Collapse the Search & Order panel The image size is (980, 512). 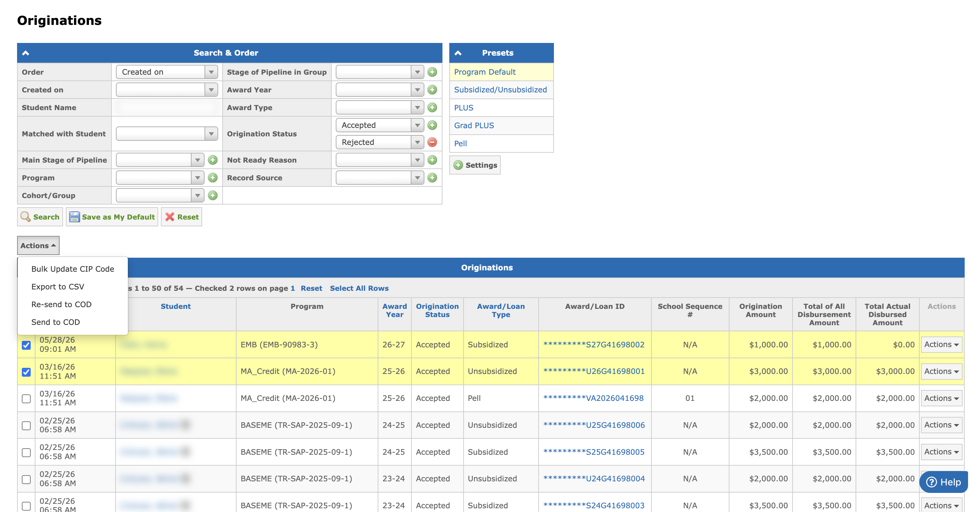tap(26, 53)
